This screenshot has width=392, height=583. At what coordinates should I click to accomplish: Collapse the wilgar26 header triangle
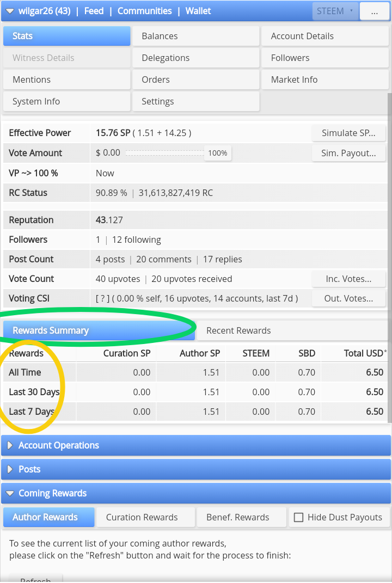click(x=10, y=11)
